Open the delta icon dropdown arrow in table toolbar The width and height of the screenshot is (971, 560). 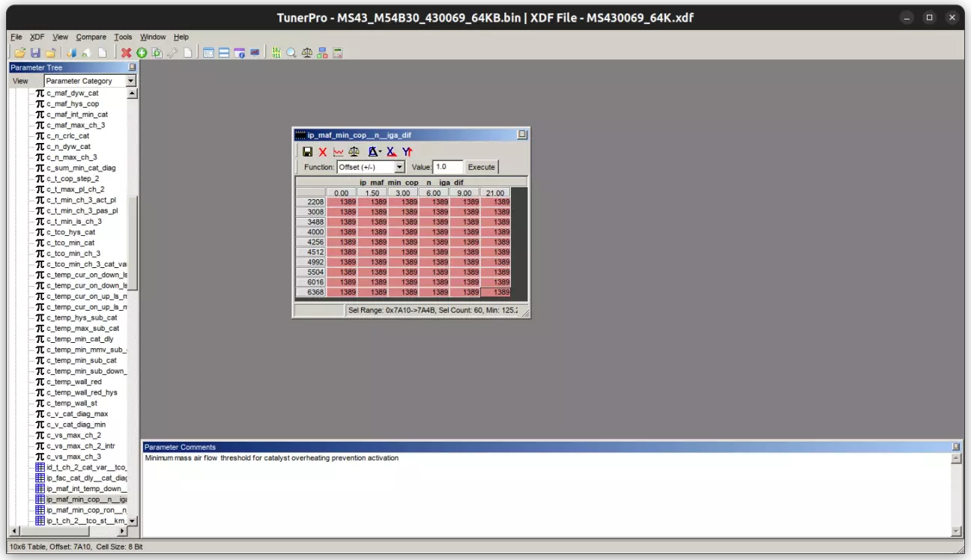coord(381,152)
